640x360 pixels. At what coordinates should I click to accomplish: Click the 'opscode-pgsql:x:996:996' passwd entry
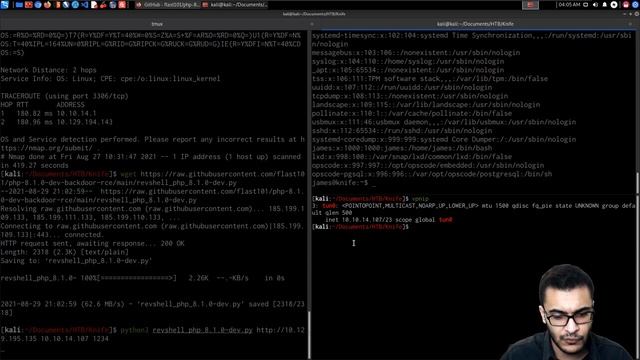pos(432,174)
